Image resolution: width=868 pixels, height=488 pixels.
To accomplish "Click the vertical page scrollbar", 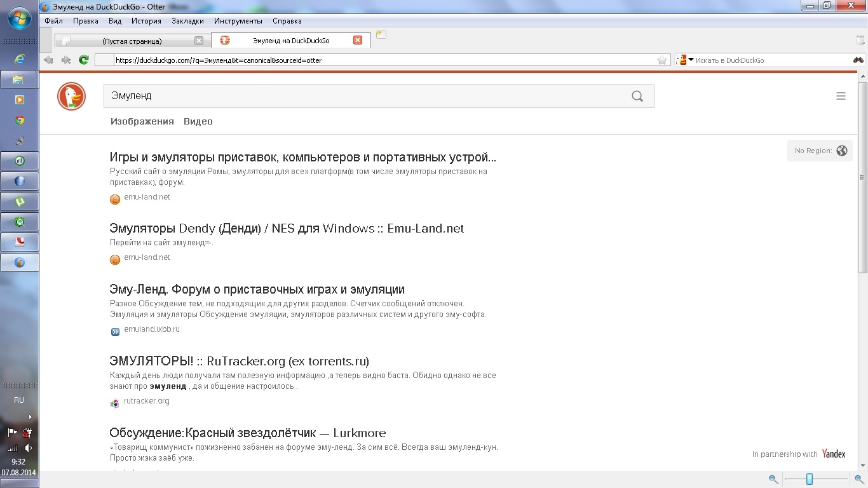I will (862, 178).
